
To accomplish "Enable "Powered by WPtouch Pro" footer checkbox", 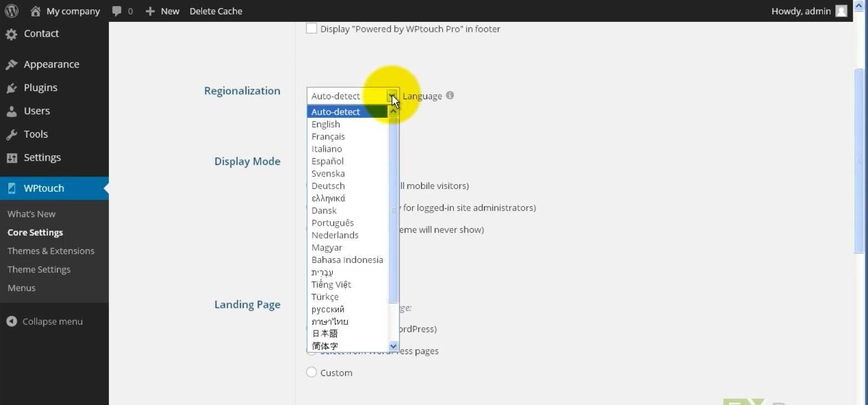I will point(312,28).
